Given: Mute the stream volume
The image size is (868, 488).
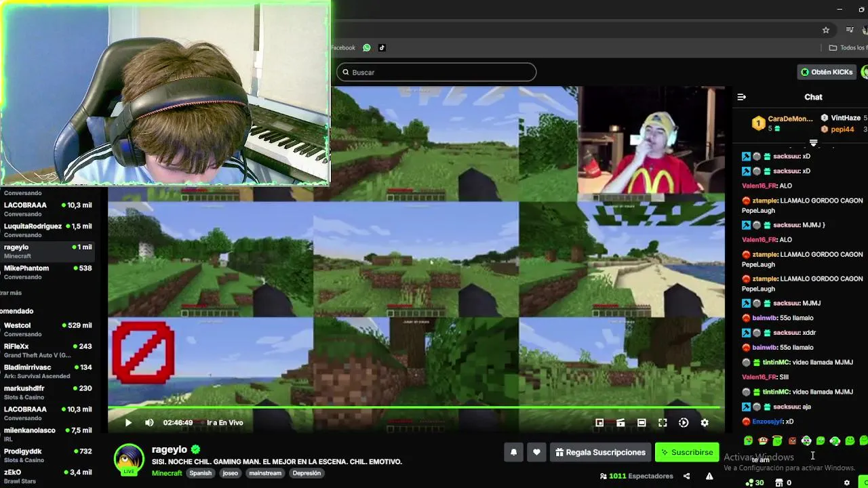Looking at the screenshot, I should (149, 422).
